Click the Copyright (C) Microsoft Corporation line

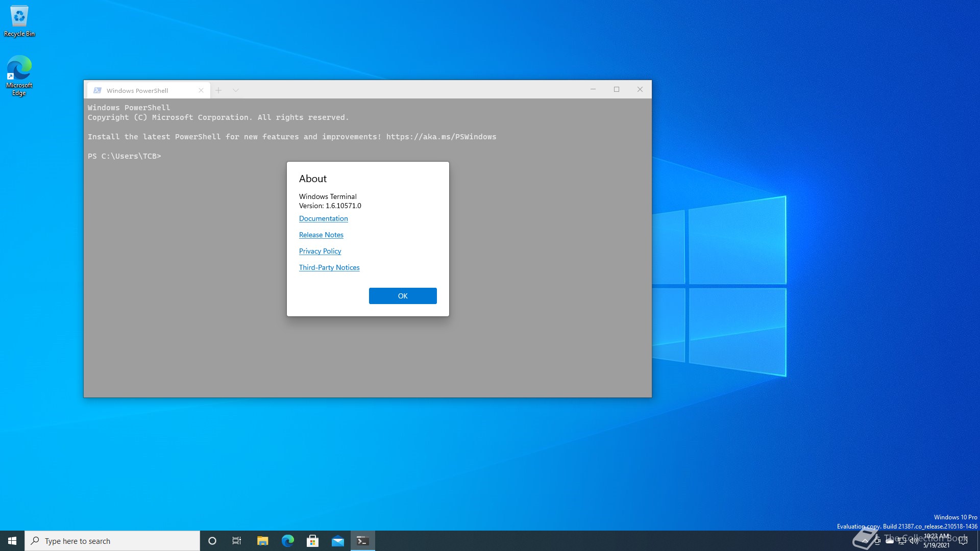218,117
